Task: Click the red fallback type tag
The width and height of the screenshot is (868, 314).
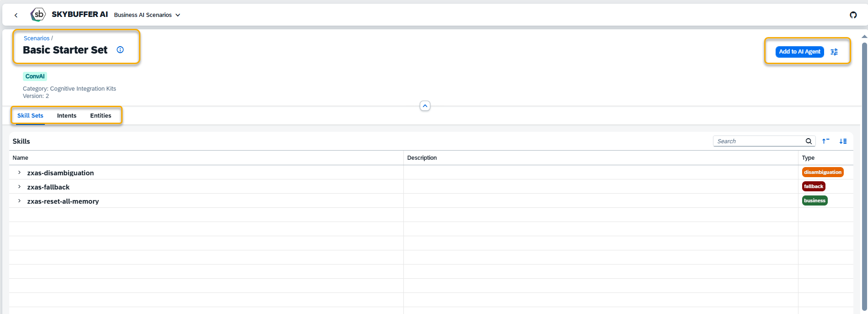Action: [x=814, y=187]
